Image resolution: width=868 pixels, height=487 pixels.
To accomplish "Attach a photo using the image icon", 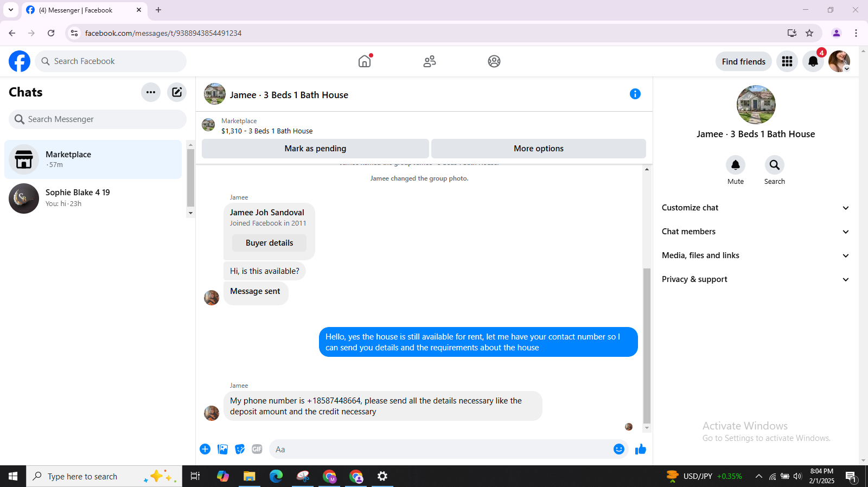I will pos(222,449).
